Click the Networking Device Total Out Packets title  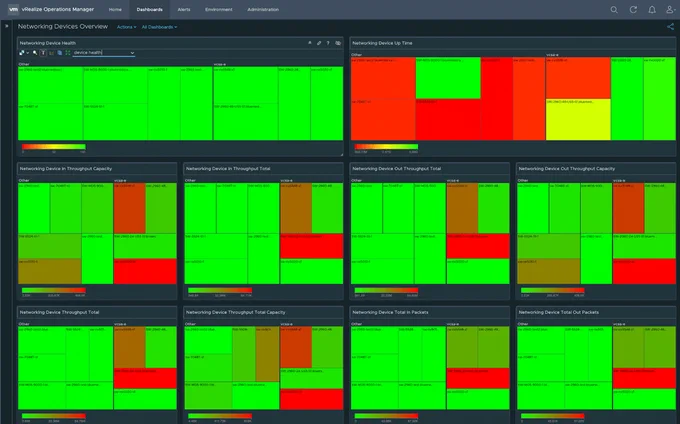click(559, 312)
